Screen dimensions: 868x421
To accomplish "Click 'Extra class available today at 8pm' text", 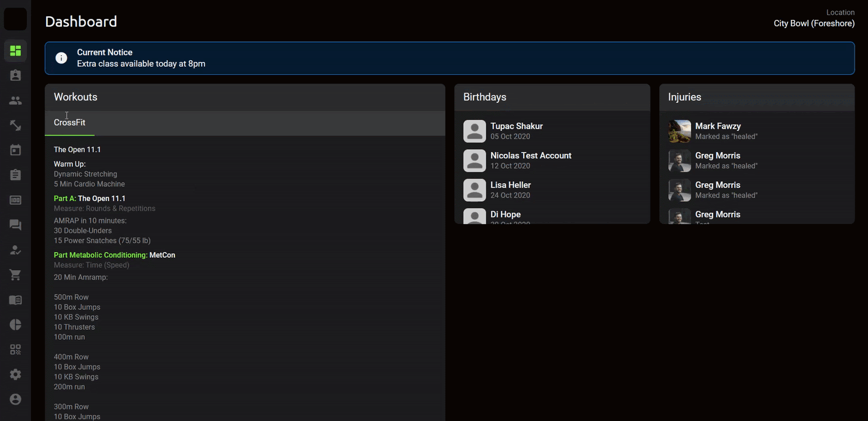I will pyautogui.click(x=141, y=64).
